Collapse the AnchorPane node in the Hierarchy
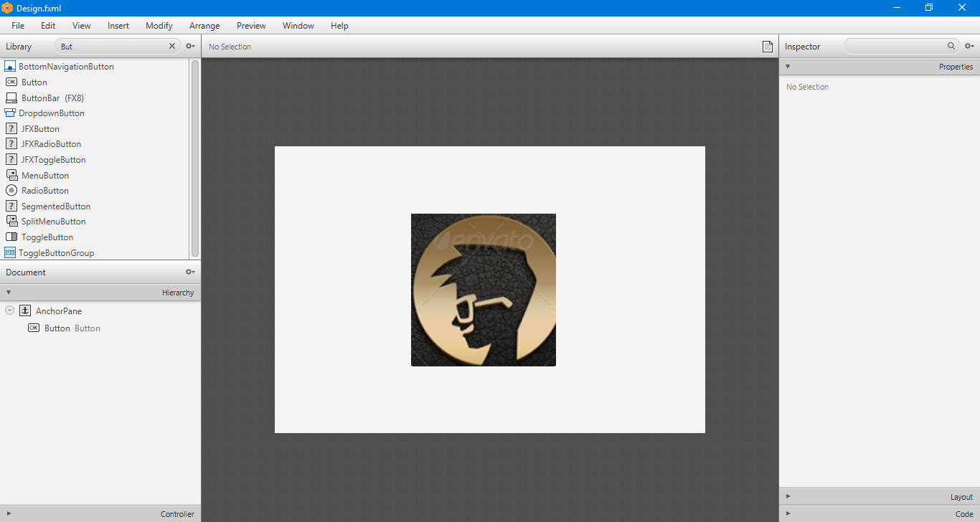The width and height of the screenshot is (980, 522). (x=9, y=310)
